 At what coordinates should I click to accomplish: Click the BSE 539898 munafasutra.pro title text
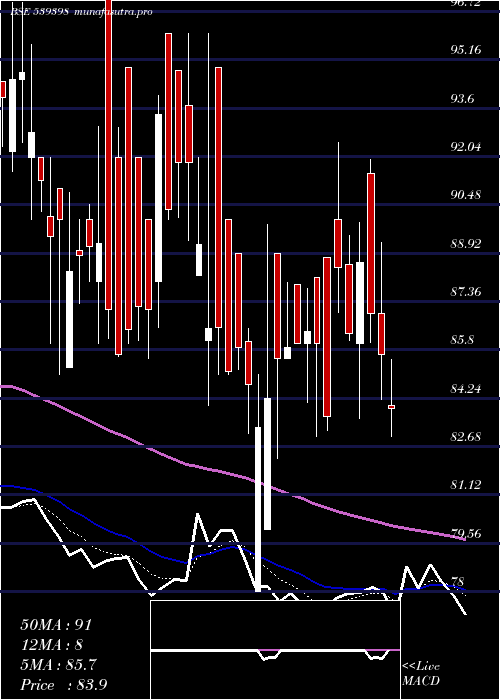82,12
